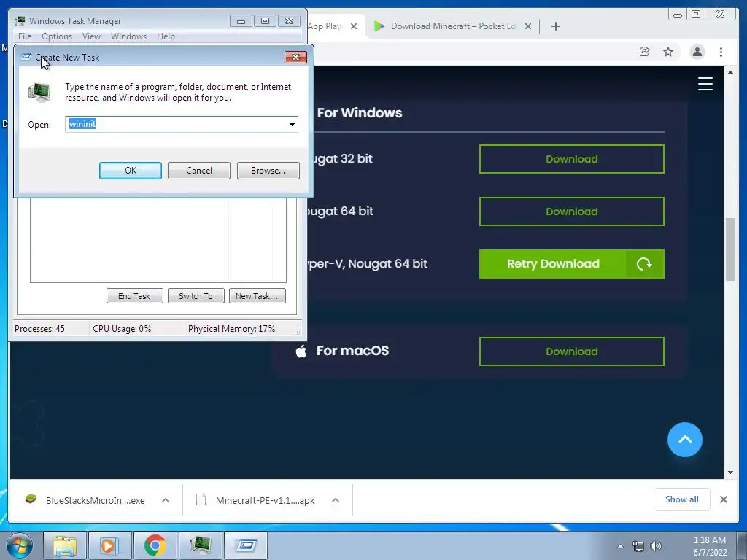Close the App Player tab
747x560 pixels.
[x=354, y=26]
